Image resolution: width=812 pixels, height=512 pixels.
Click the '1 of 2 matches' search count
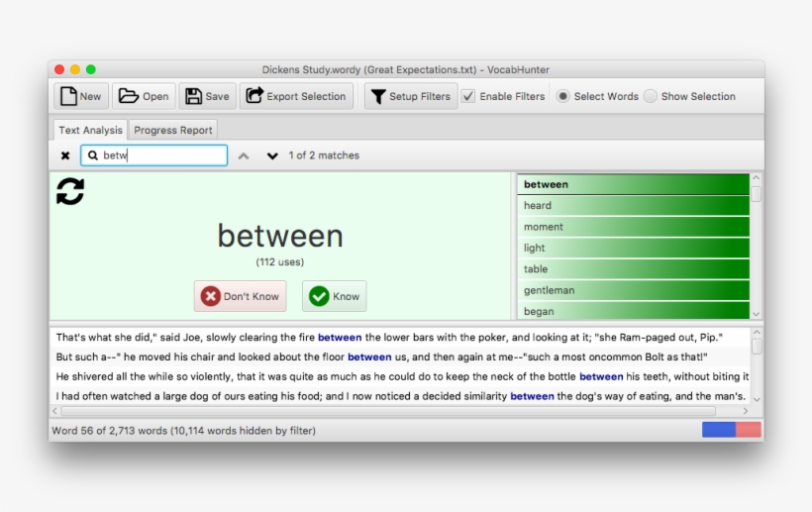(324, 155)
